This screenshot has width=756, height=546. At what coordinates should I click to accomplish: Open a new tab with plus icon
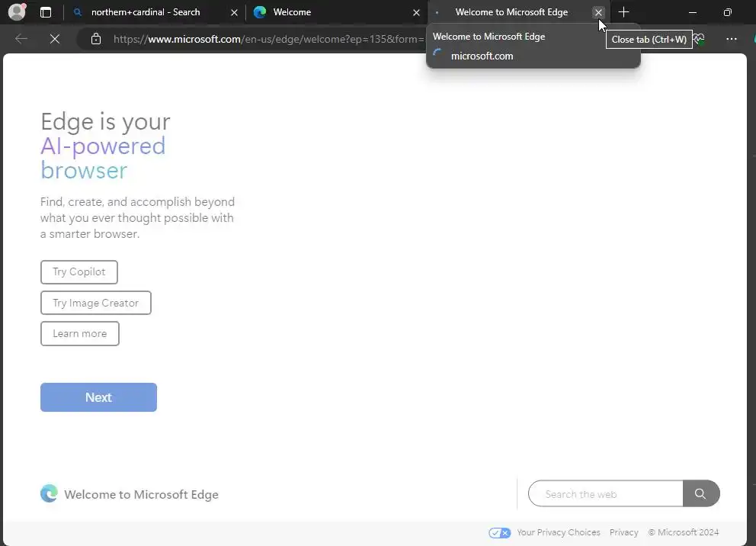[x=624, y=12]
